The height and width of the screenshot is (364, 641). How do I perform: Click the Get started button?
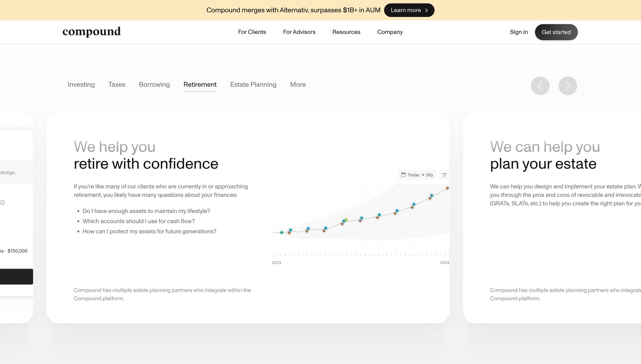tap(556, 32)
